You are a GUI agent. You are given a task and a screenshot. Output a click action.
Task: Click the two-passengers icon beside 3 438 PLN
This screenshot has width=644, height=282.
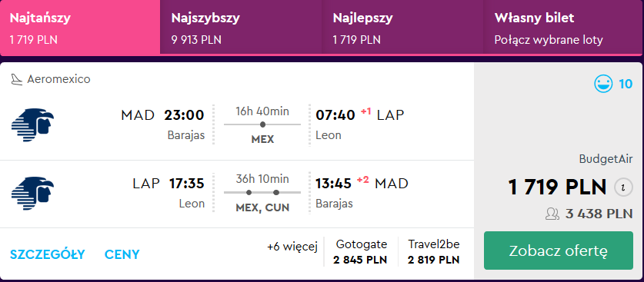(552, 214)
